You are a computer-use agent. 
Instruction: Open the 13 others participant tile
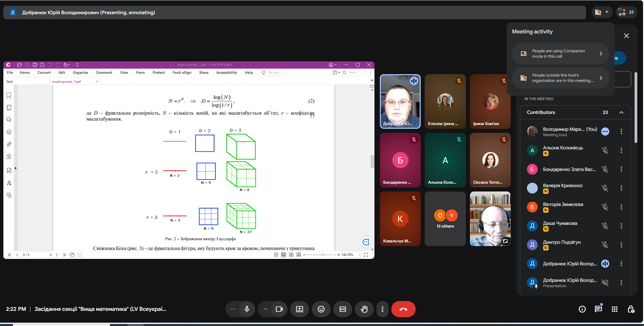[445, 219]
